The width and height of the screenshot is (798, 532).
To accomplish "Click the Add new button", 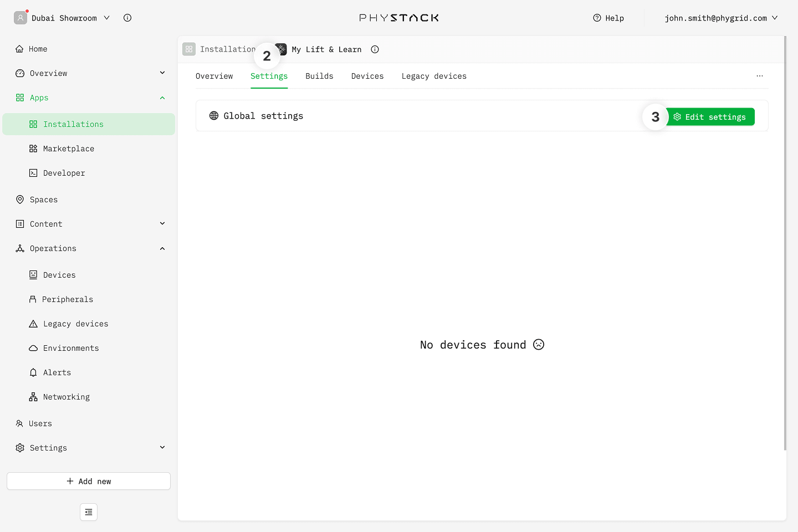I will [x=89, y=481].
